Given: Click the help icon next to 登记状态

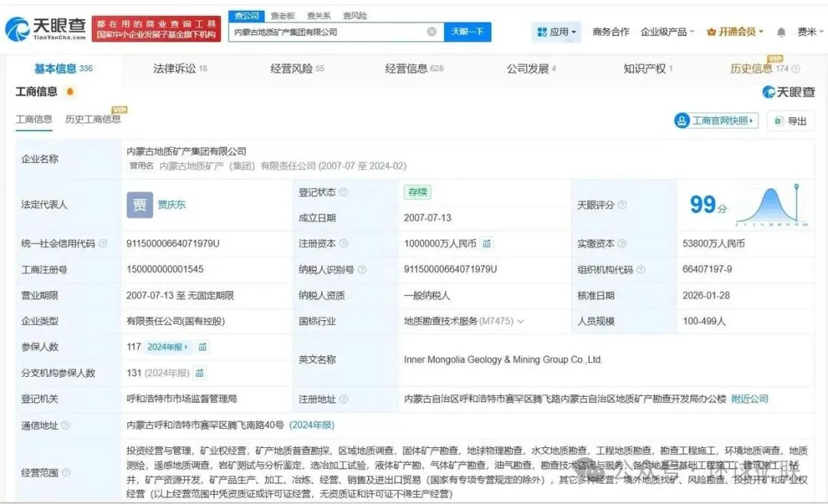Looking at the screenshot, I should 343,192.
